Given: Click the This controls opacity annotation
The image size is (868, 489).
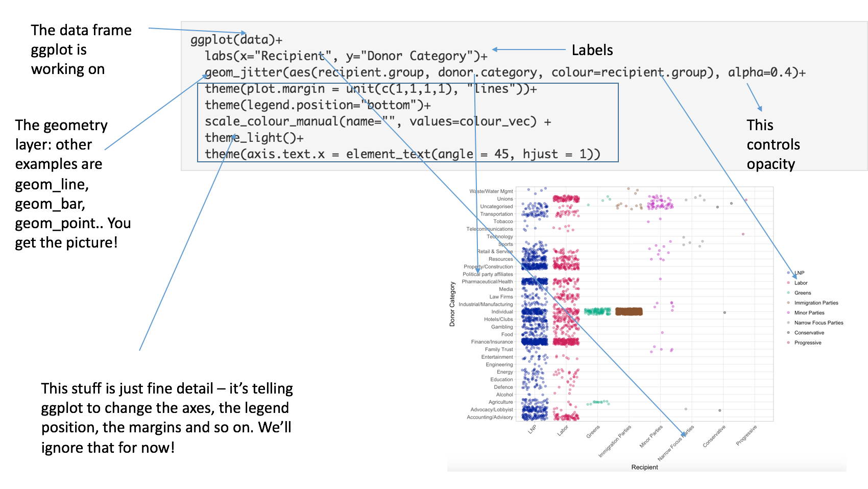Looking at the screenshot, I should 773,144.
